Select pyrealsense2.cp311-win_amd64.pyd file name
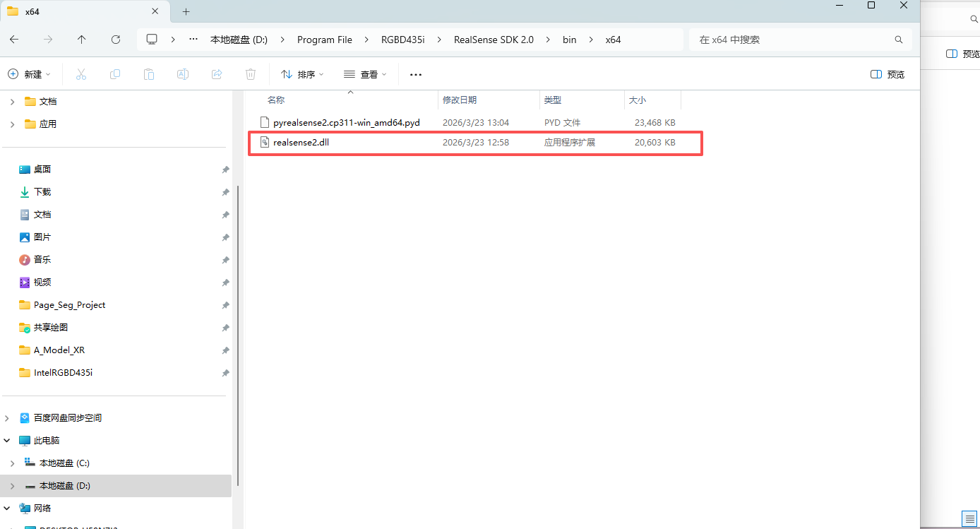This screenshot has height=529, width=980. (347, 122)
